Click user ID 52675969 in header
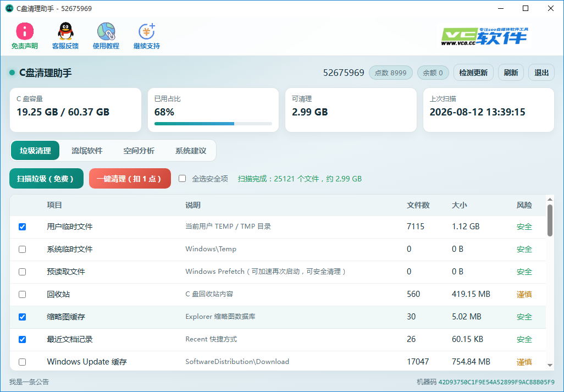 (x=344, y=73)
